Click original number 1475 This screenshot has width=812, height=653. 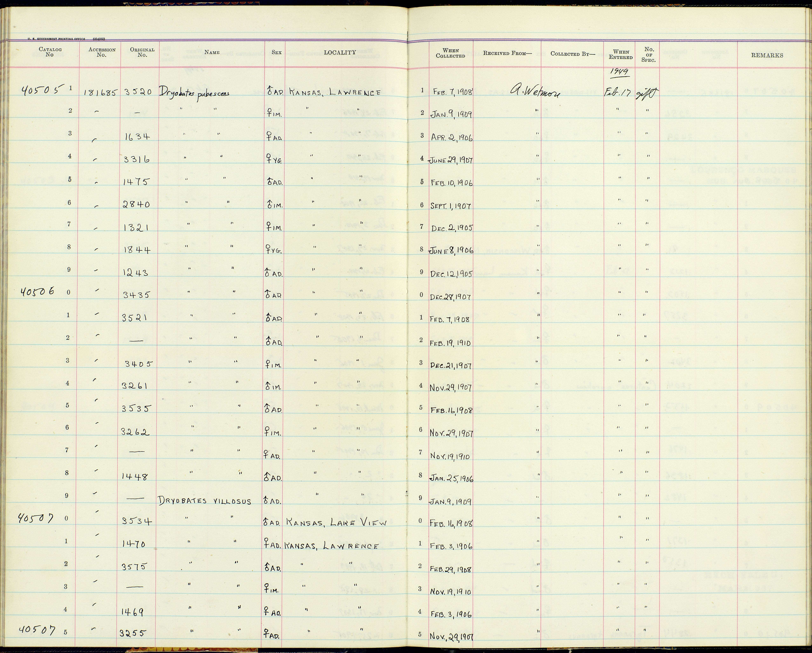click(136, 182)
